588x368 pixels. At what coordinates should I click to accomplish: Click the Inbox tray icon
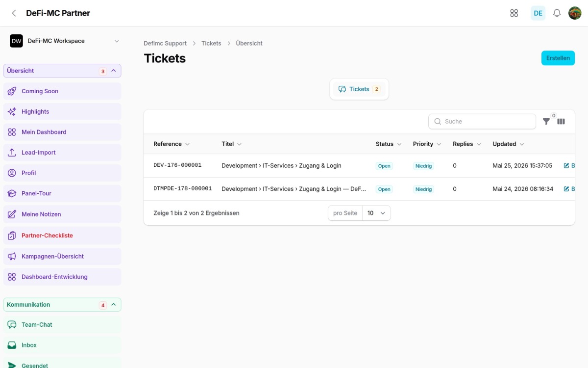(x=12, y=345)
